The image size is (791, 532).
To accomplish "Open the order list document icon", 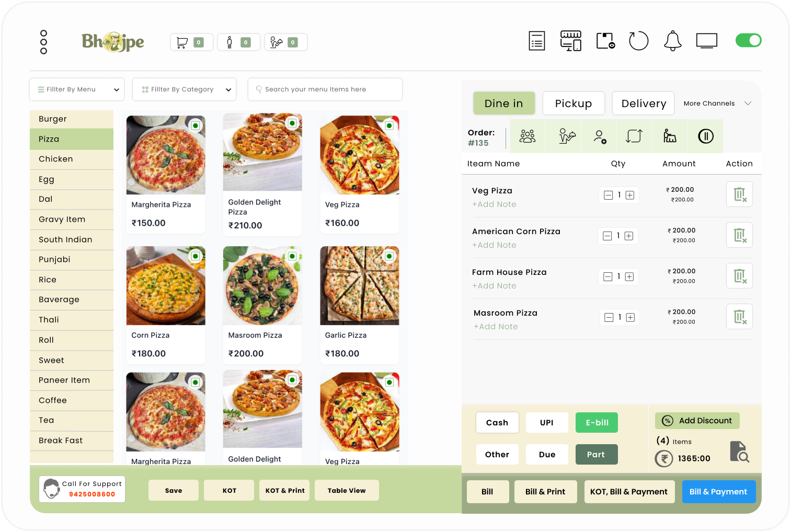I will click(x=537, y=41).
